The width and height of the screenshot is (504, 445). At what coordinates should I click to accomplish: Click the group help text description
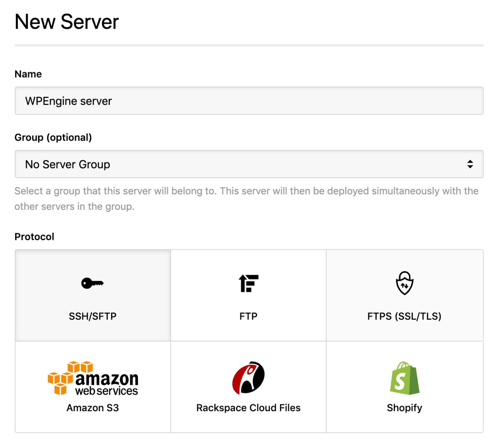[x=247, y=199]
